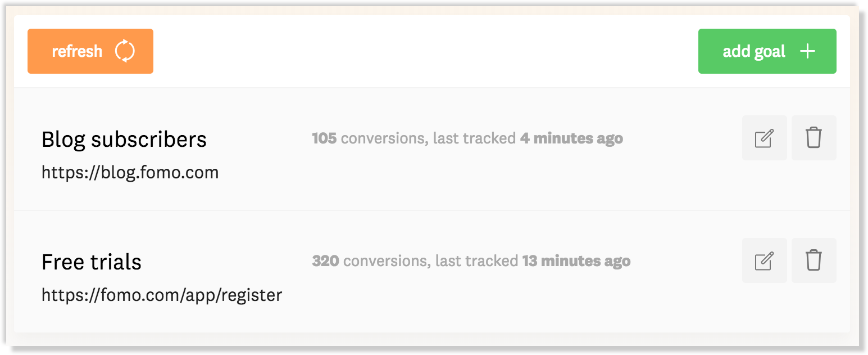Delete the Blog subscribers goal
Screen dimensions: 868x355
pyautogui.click(x=814, y=138)
